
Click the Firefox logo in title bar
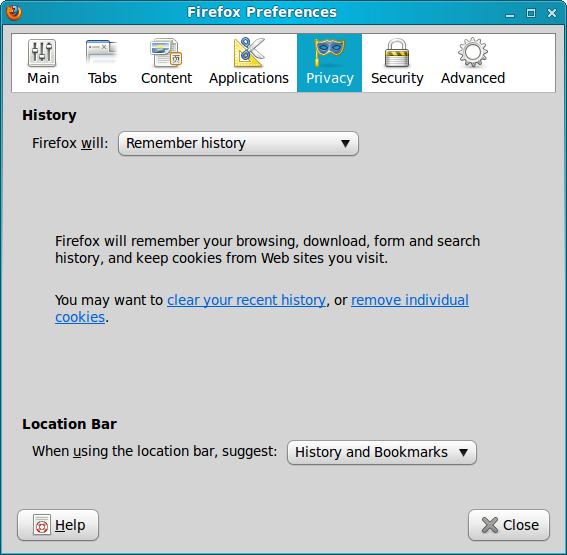pos(14,12)
